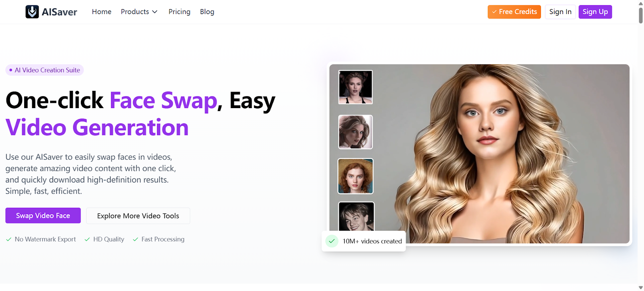The image size is (644, 291).
Task: Click the scrollbar down arrow
Action: click(640, 288)
